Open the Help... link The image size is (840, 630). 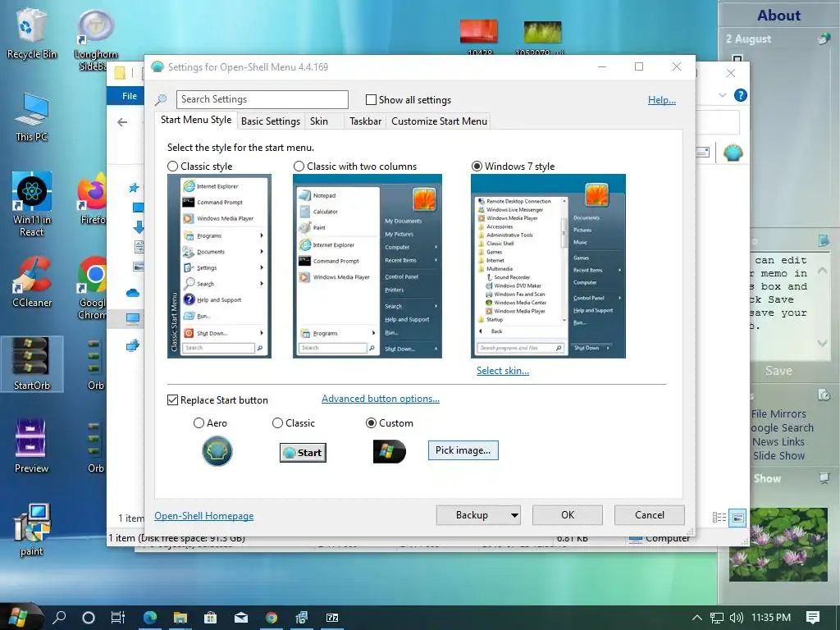pyautogui.click(x=662, y=100)
